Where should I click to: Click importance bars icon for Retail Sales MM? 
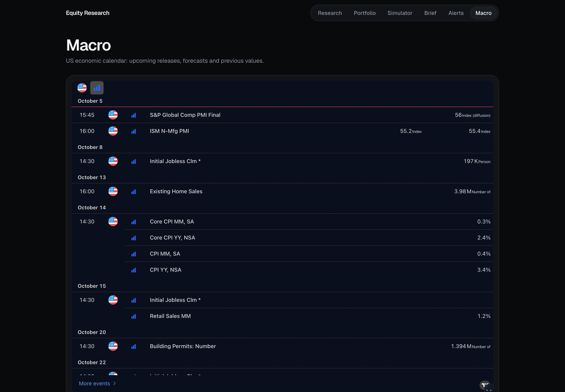(134, 316)
